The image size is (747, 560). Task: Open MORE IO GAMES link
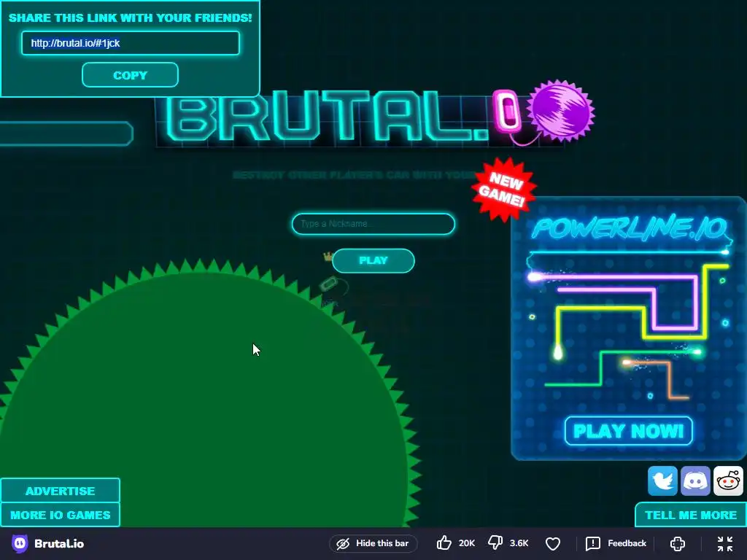point(60,515)
